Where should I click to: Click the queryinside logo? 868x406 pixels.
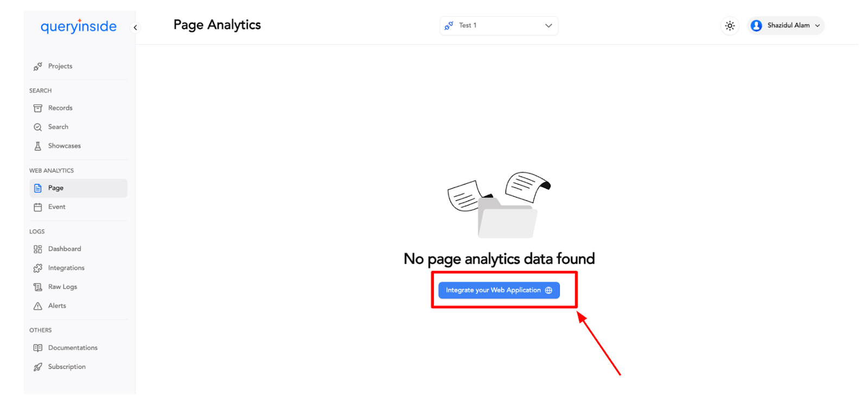(x=79, y=26)
